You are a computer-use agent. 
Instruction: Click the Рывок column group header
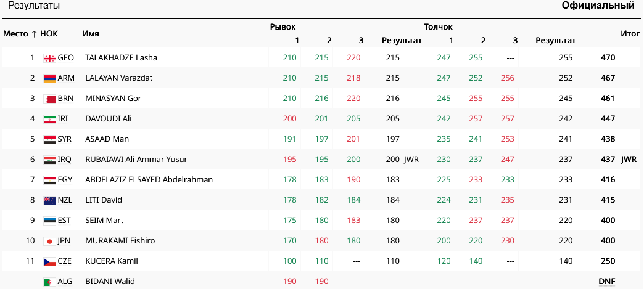click(x=283, y=27)
